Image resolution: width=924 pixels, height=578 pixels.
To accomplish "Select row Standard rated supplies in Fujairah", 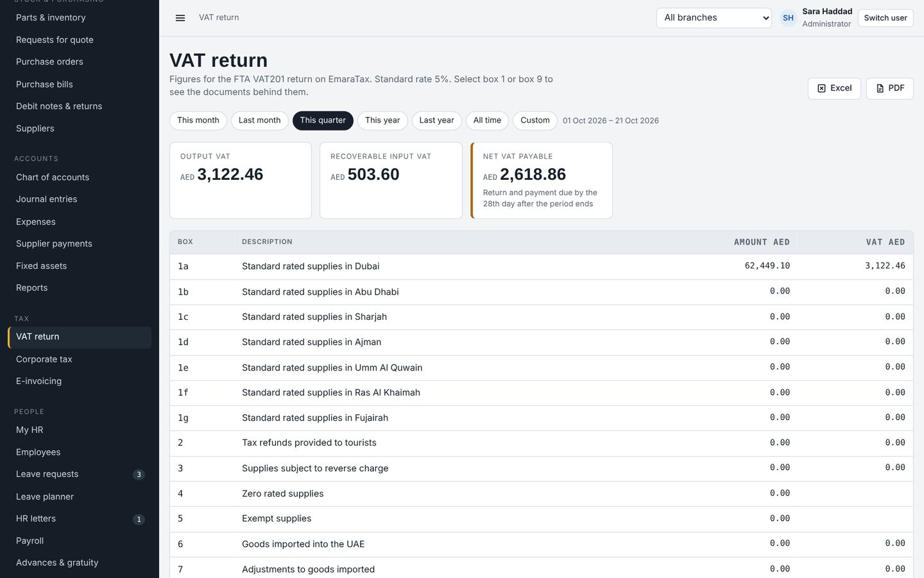I will point(541,418).
